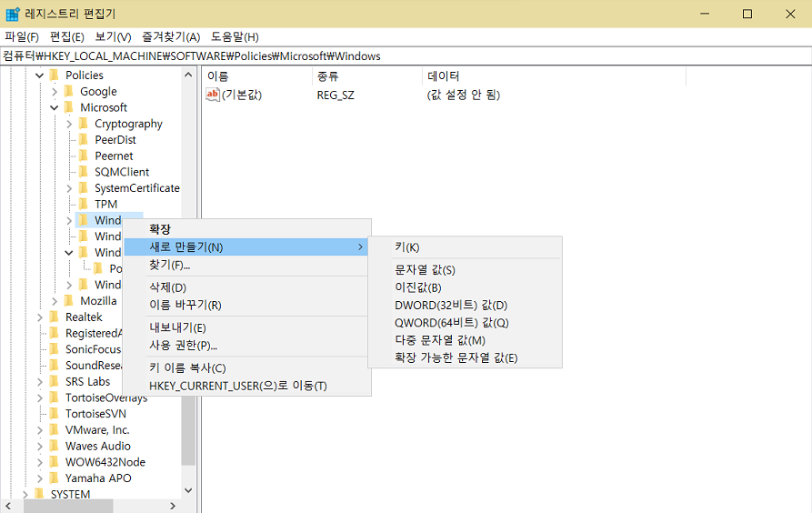The height and width of the screenshot is (513, 812).
Task: Select the Waves Audio folder icon
Action: pyautogui.click(x=55, y=446)
